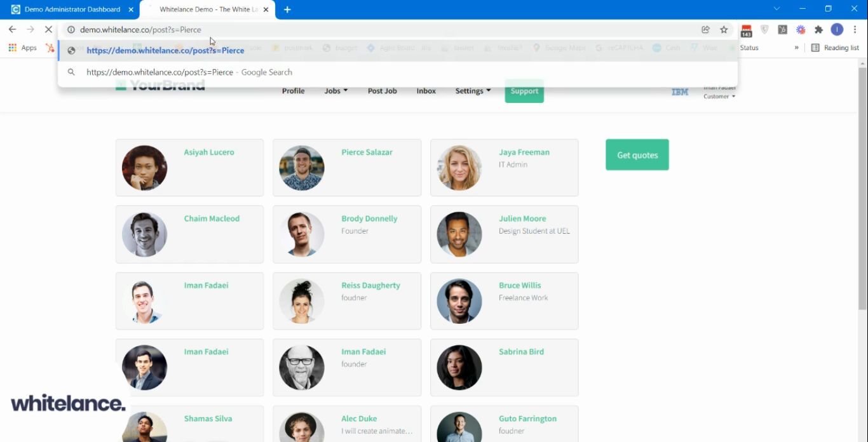Screen dimensions: 868x442
Task: Click the scrollbar up arrow
Action: [862, 63]
